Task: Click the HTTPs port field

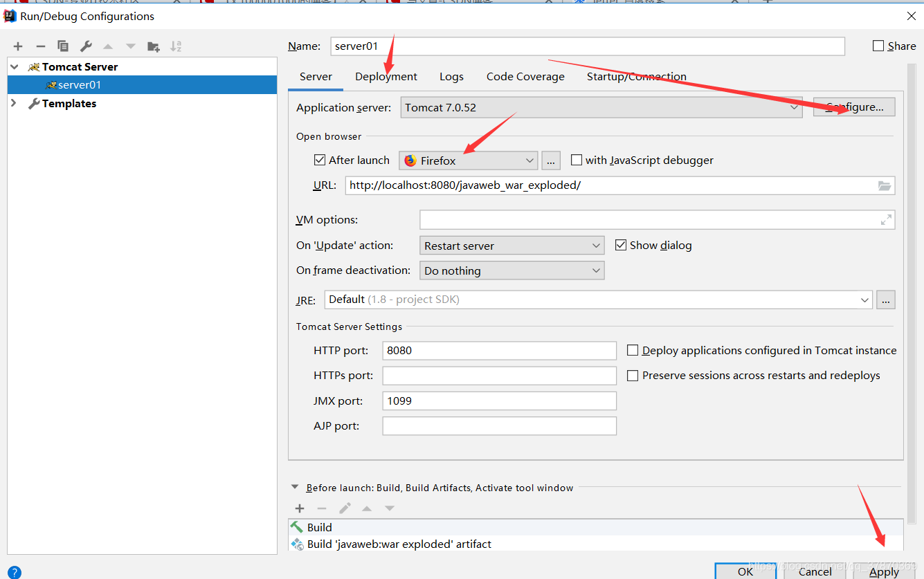Action: 499,376
